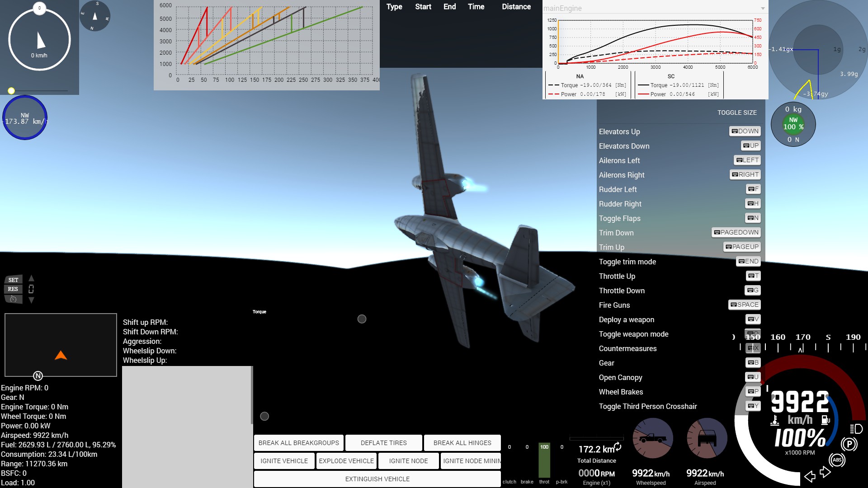Click the B key badge for Gear
Image resolution: width=868 pixels, height=488 pixels.
(x=753, y=362)
